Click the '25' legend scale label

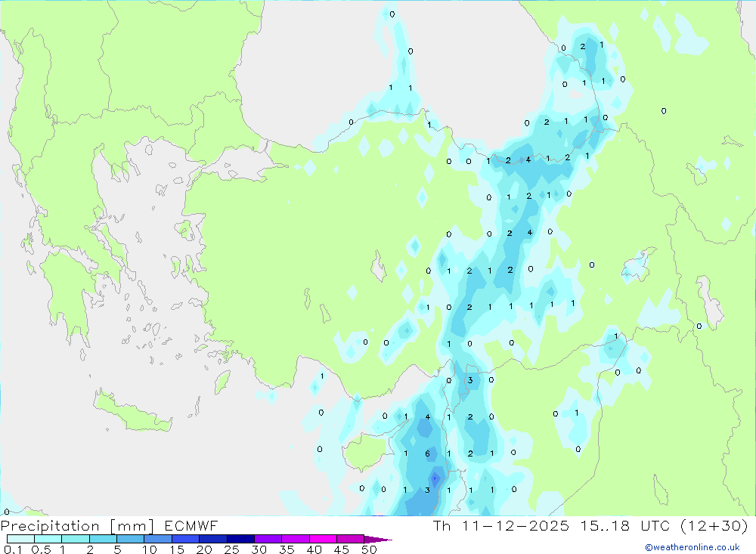click(231, 549)
